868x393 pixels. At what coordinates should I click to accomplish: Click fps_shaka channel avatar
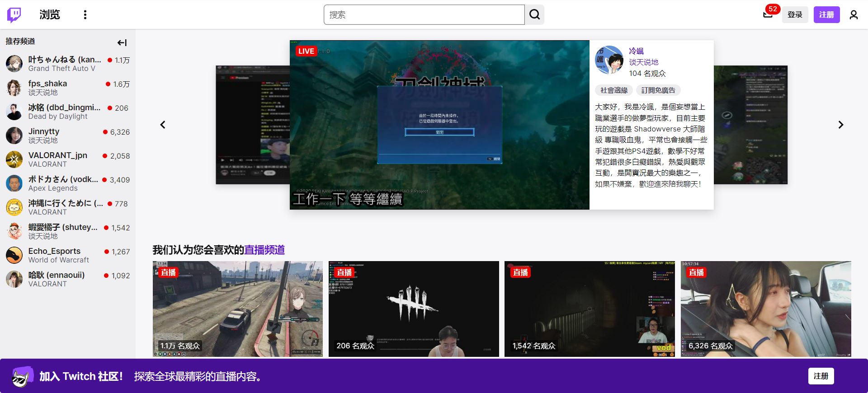click(x=14, y=88)
